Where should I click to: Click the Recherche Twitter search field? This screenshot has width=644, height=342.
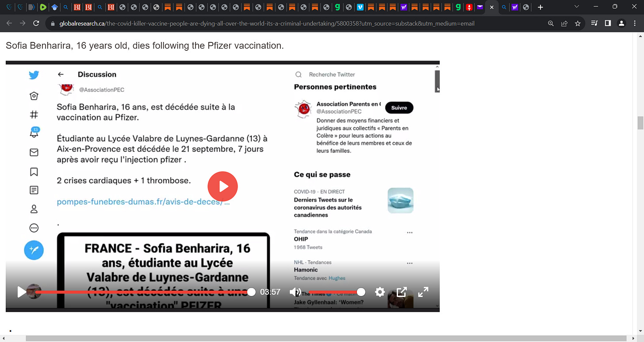[332, 75]
